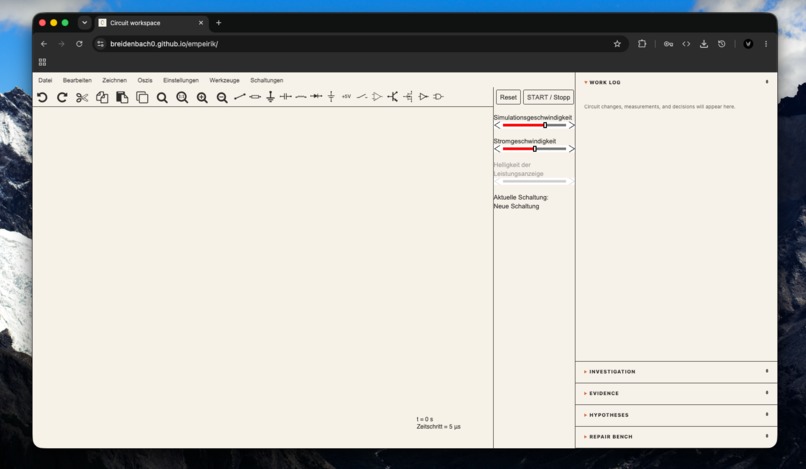Screen dimensions: 806x469
Task: Click the zoom 100% magnifier icon
Action: (x=182, y=98)
